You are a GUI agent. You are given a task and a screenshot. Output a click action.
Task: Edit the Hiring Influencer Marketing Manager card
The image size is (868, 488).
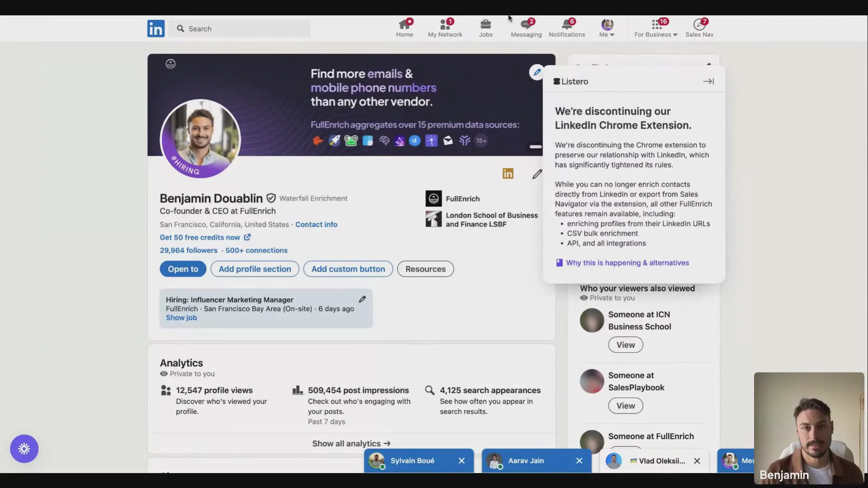pos(362,299)
